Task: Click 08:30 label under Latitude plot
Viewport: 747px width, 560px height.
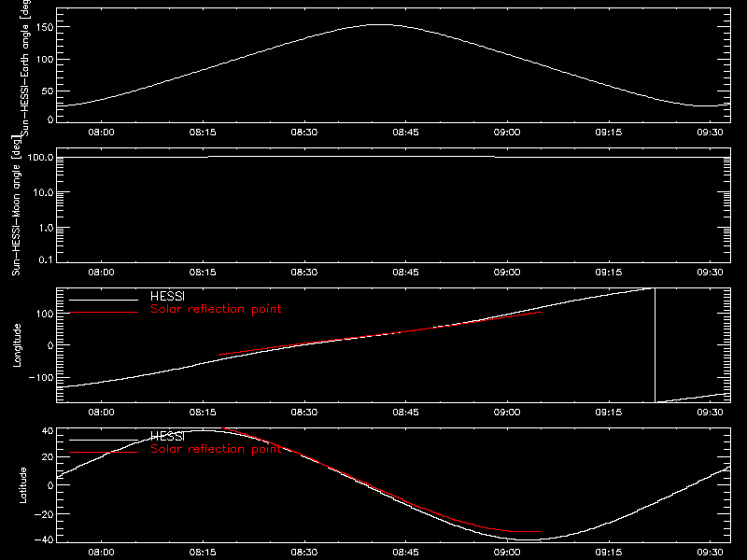Action: [x=304, y=552]
